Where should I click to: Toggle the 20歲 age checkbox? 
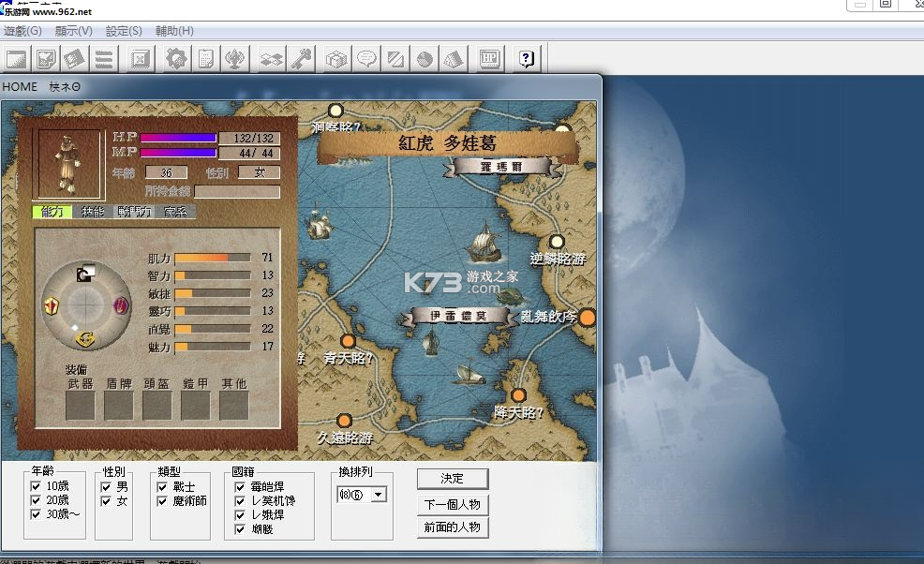tap(36, 500)
